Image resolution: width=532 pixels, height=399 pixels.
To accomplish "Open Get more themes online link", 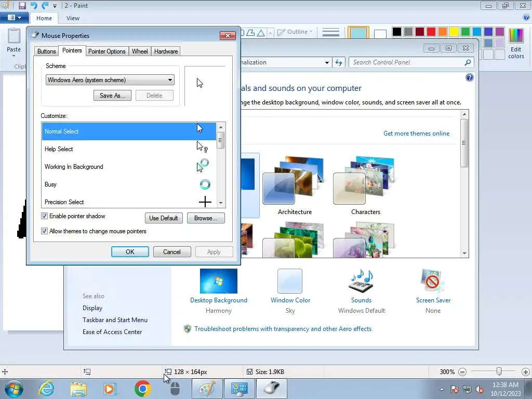I will (x=416, y=134).
